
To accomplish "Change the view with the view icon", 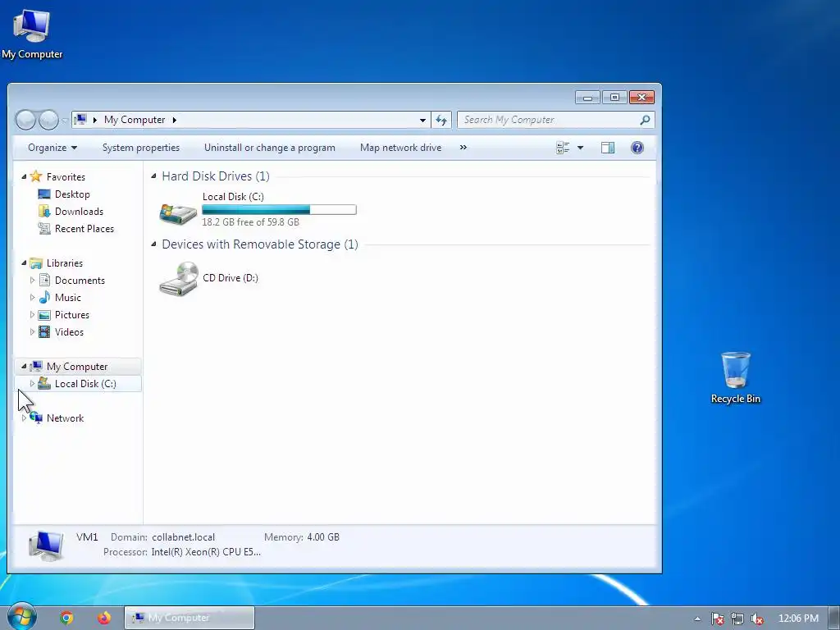I will point(563,148).
